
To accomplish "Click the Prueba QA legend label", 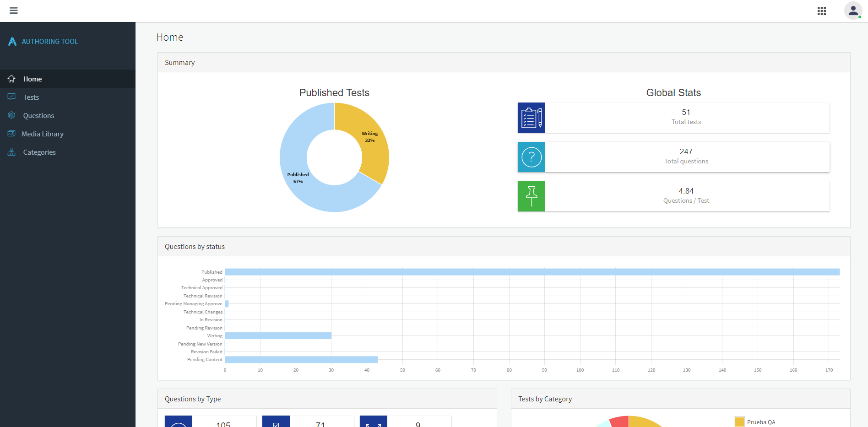I will (761, 422).
